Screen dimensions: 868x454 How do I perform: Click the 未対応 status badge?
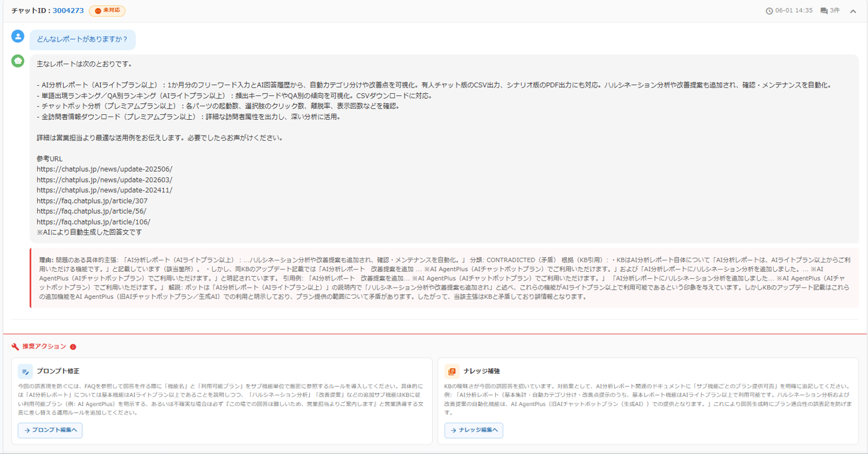(x=107, y=11)
